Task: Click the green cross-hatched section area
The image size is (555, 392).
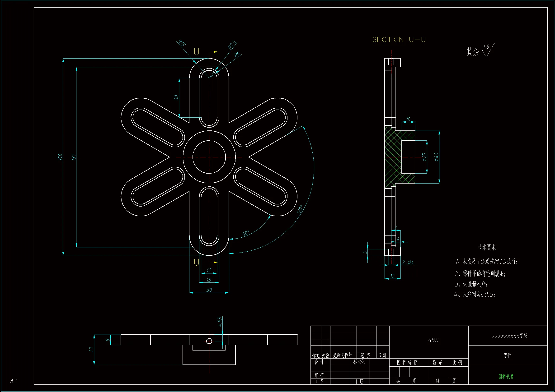Action: tap(393, 150)
